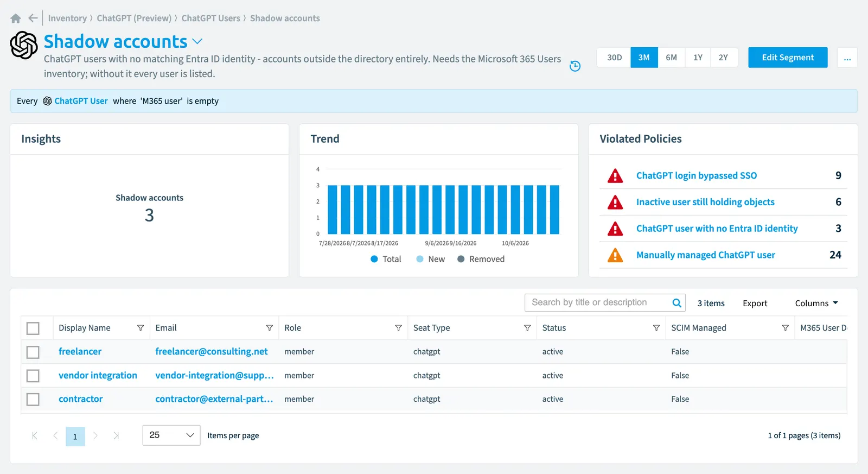Image resolution: width=868 pixels, height=474 pixels.
Task: Expand the Shadow accounts title dropdown
Action: [197, 41]
